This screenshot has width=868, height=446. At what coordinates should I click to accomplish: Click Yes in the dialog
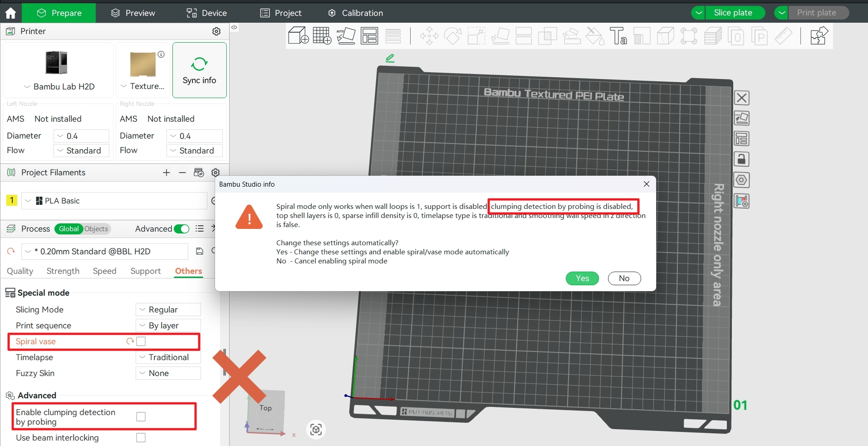click(582, 278)
